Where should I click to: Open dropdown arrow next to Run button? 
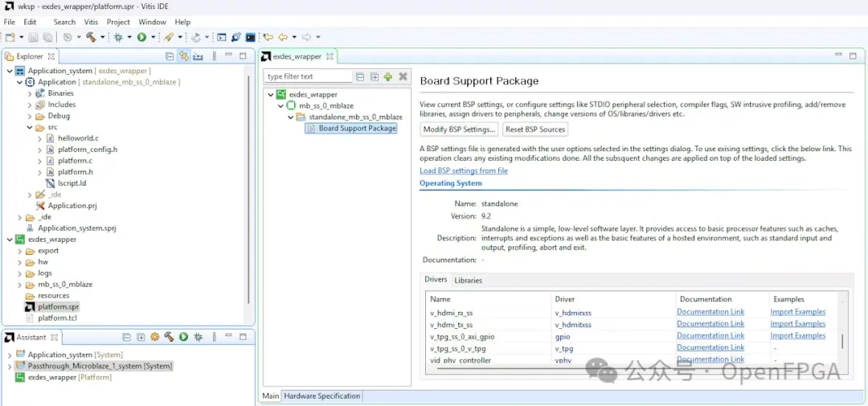[153, 37]
